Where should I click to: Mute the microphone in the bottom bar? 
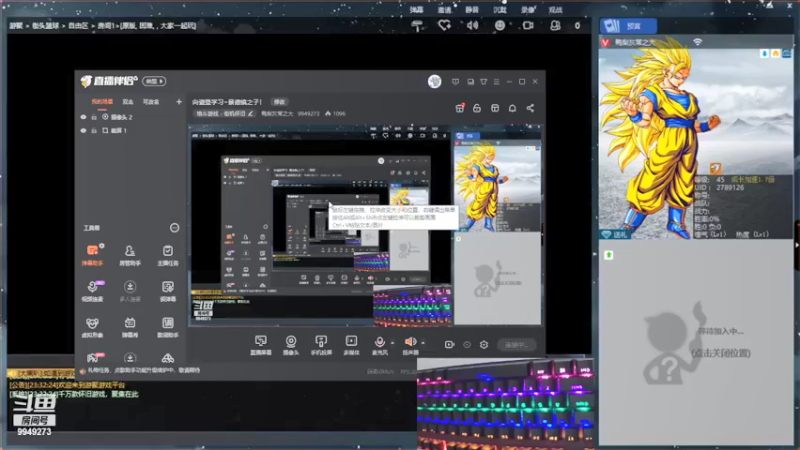click(x=379, y=345)
